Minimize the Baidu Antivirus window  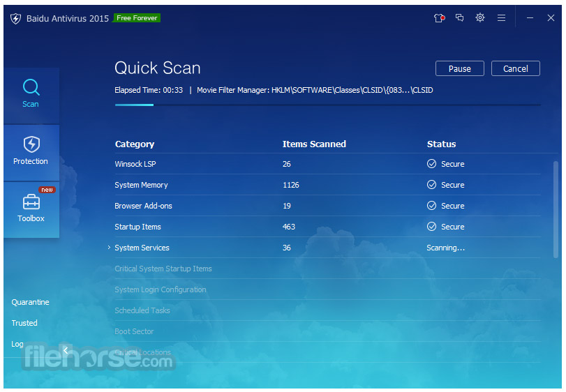click(x=530, y=17)
